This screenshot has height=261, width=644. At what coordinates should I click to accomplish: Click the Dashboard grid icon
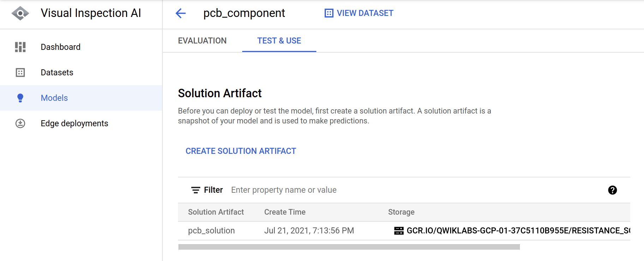click(20, 47)
